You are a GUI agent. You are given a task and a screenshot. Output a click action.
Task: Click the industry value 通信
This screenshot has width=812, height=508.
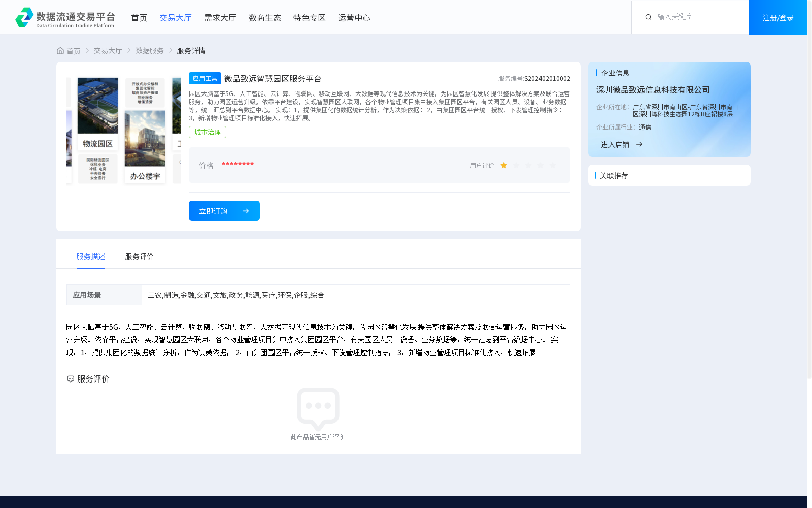tap(645, 128)
